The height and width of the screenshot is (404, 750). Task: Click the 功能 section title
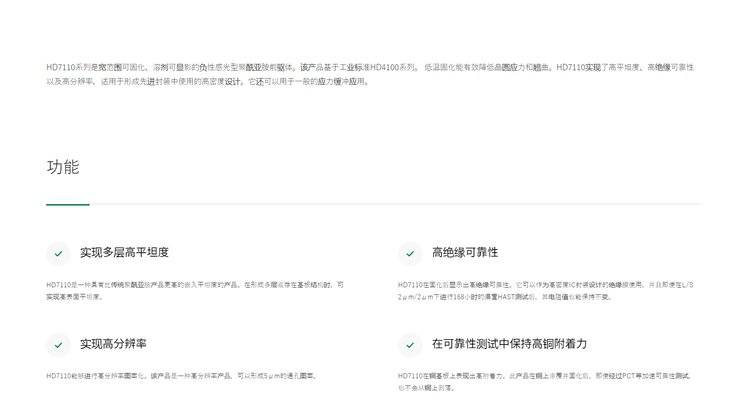click(63, 167)
